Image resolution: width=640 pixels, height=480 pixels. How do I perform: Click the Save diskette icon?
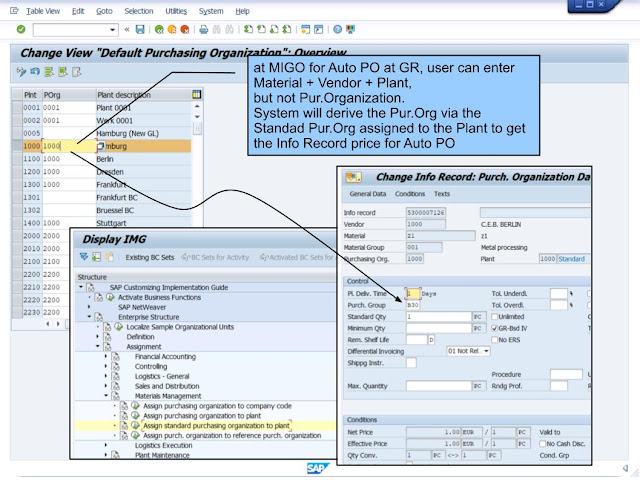(140, 29)
